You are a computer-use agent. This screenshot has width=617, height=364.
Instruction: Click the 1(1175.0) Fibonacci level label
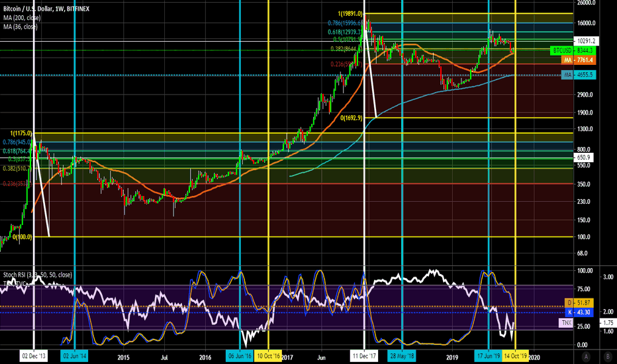tap(21, 134)
